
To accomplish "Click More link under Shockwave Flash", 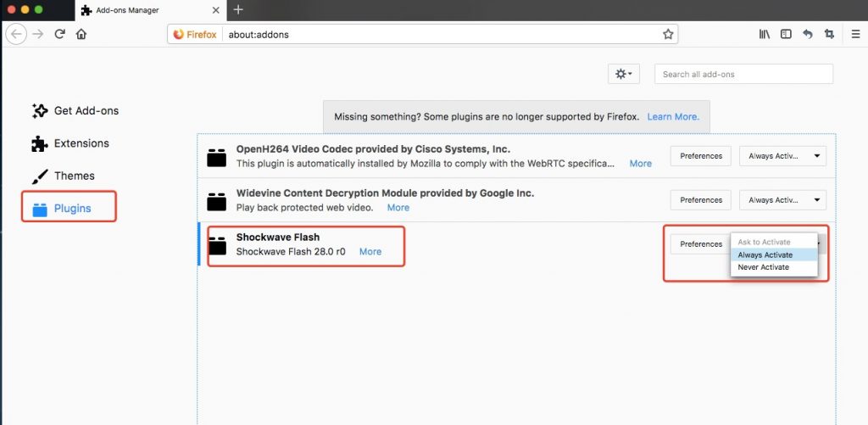I will coord(370,251).
